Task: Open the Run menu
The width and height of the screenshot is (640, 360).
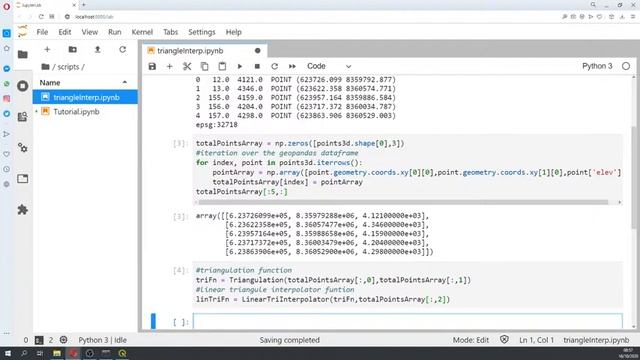Action: coord(115,32)
